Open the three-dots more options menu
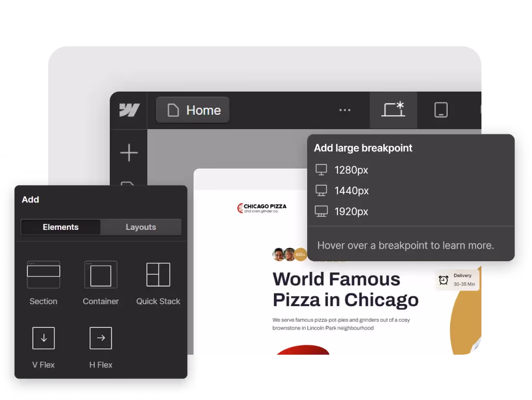 point(345,110)
